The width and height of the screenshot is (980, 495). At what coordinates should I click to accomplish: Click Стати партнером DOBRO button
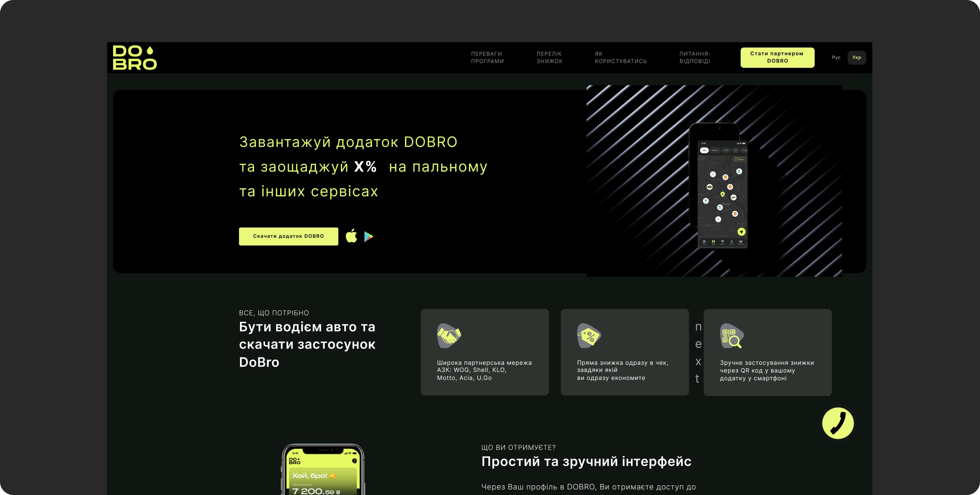pyautogui.click(x=777, y=58)
